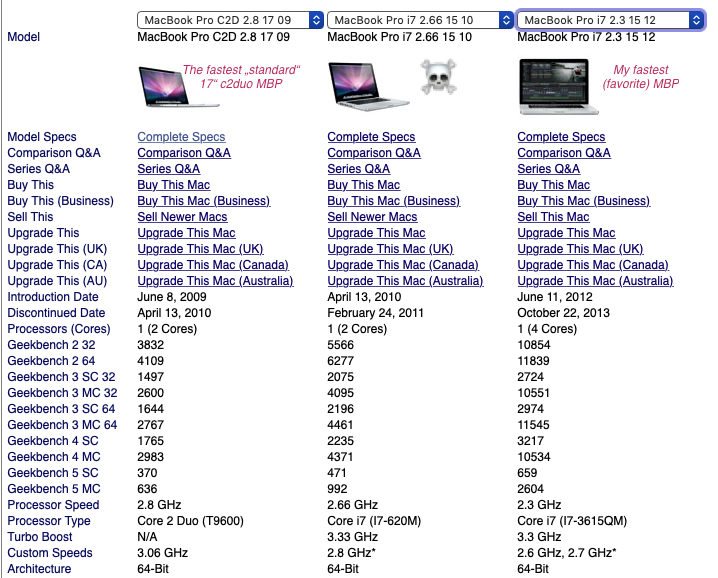Open Series Q&A link for C2D 2.8 model
718x578 pixels.
pos(169,169)
